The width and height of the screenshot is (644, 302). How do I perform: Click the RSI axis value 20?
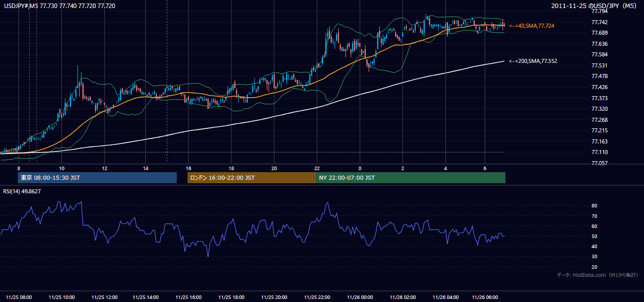pos(595,267)
